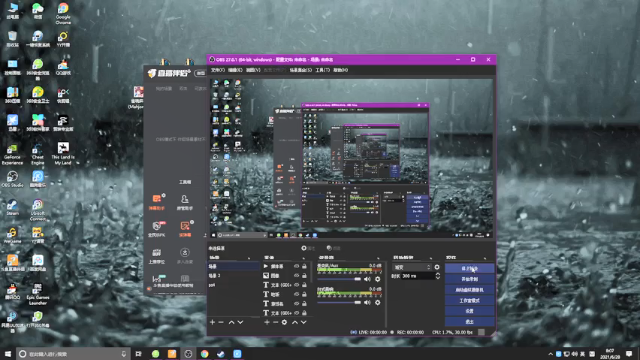Open Desktop Audio channel settings gear
This screenshot has width=640, height=360.
tap(378, 302)
